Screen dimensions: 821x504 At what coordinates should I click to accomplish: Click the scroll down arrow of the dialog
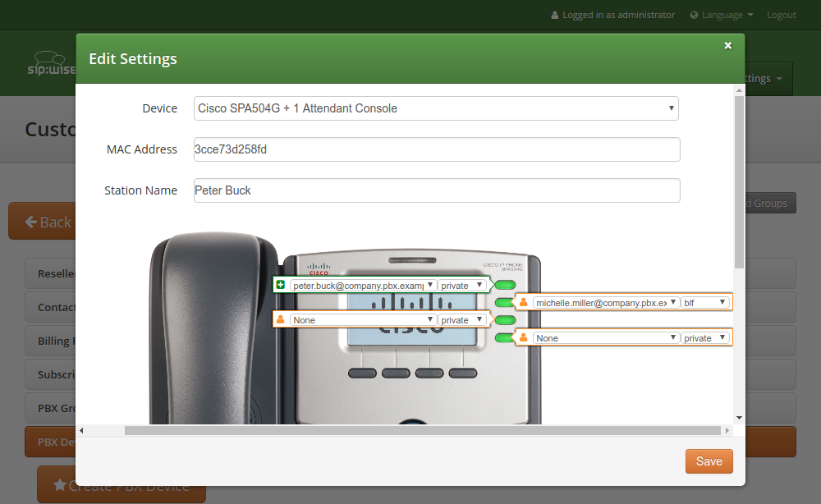pyautogui.click(x=739, y=418)
